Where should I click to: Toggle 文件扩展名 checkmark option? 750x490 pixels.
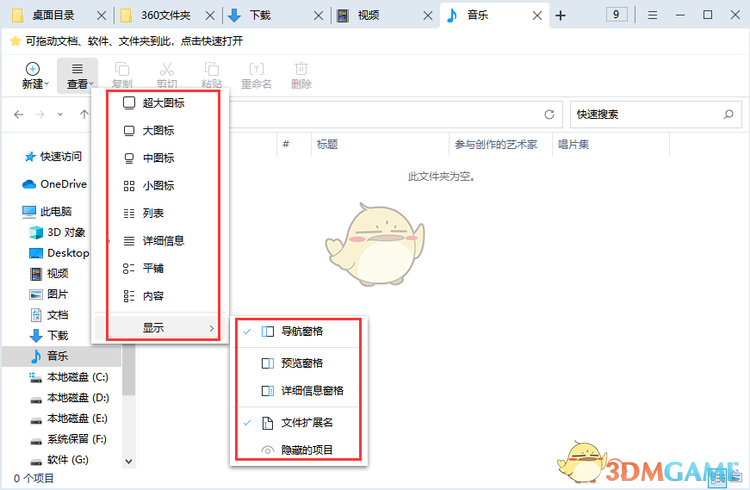coord(298,423)
